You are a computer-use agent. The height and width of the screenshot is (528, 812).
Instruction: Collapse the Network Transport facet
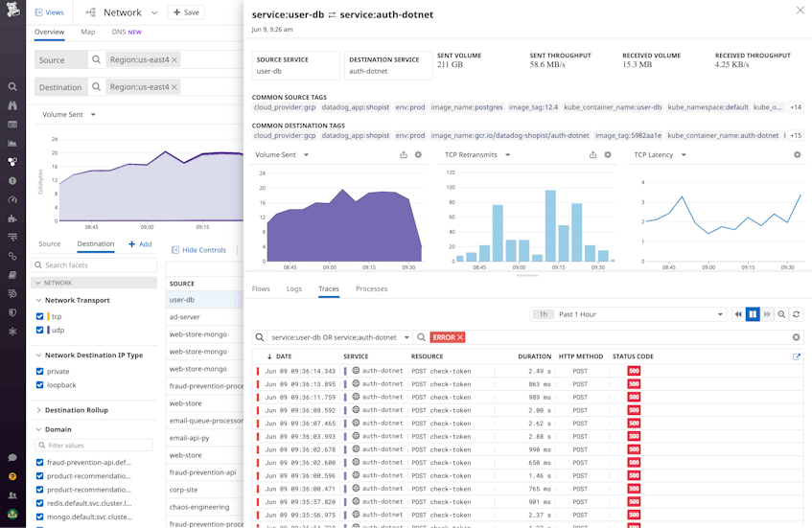[38, 300]
